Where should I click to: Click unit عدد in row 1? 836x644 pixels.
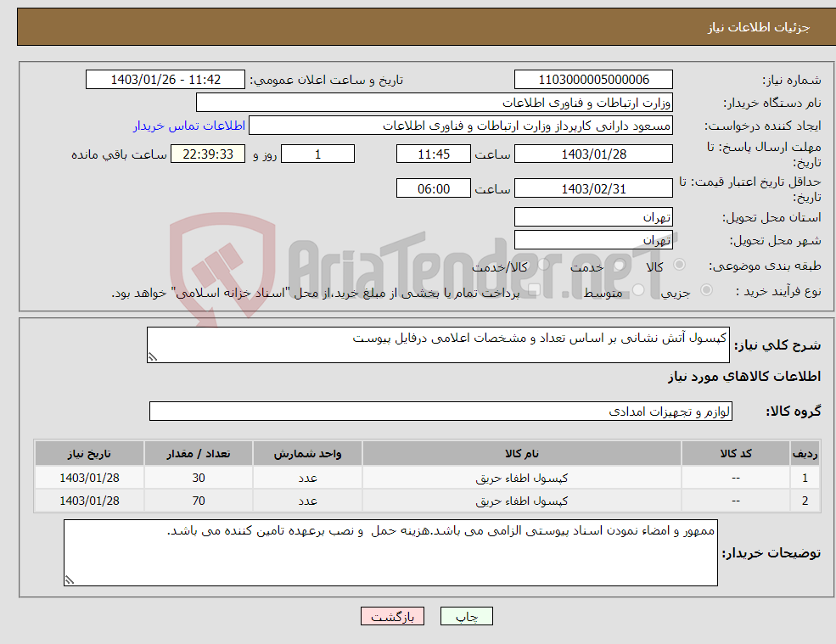[307, 479]
